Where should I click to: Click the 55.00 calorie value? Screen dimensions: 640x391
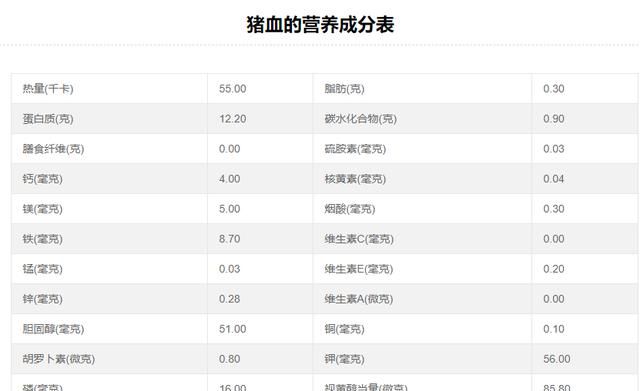(233, 89)
